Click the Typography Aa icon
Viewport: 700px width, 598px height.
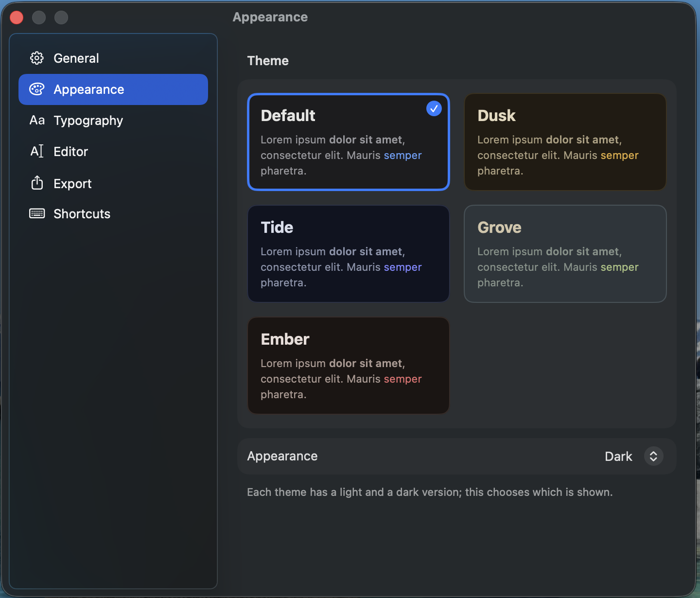pos(37,120)
